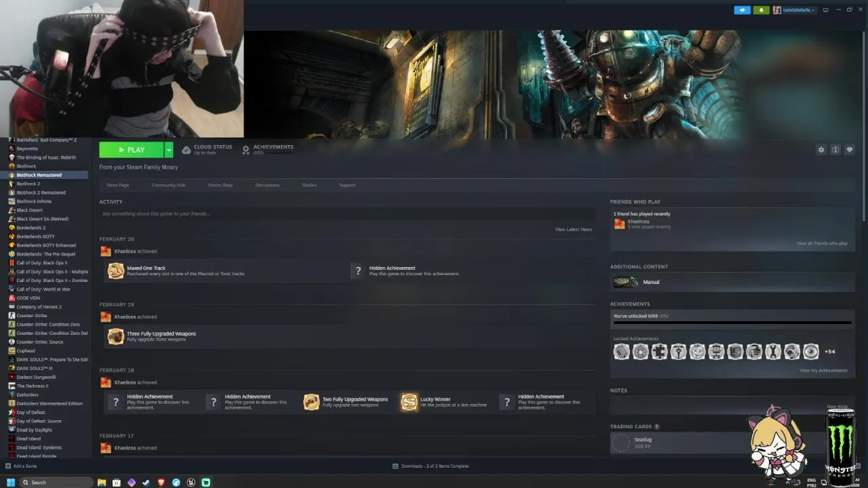Open the Three Fully Upgraded Weapons achievement icon
Viewport: 868px width, 488px height.
pos(116,336)
